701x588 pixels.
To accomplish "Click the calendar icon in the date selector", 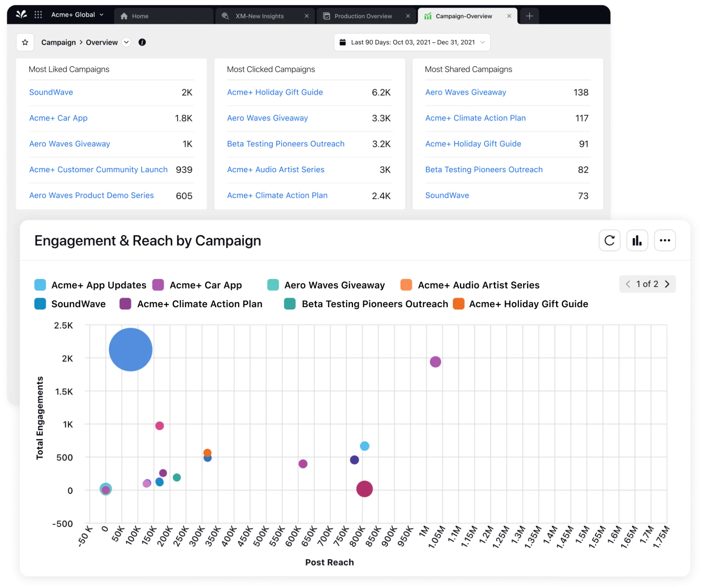I will click(342, 42).
